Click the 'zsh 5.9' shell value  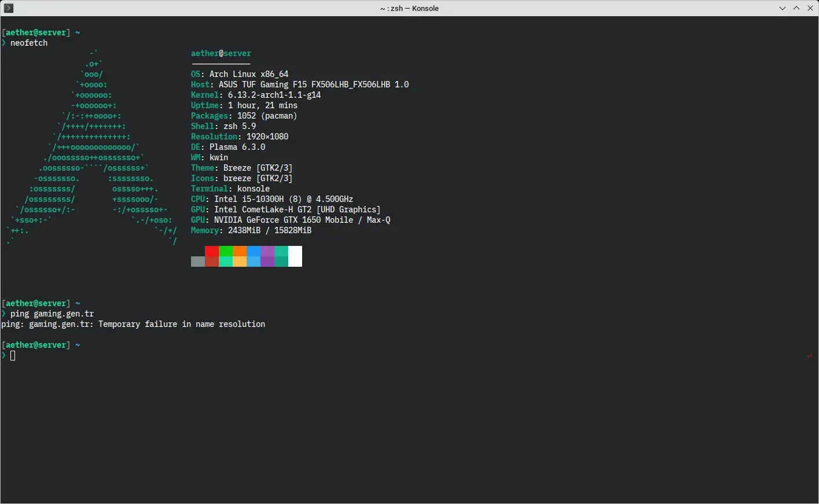(x=240, y=126)
